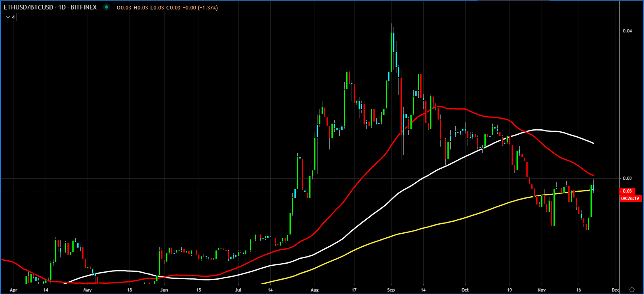Click the Apr label on time axis

tap(13, 289)
